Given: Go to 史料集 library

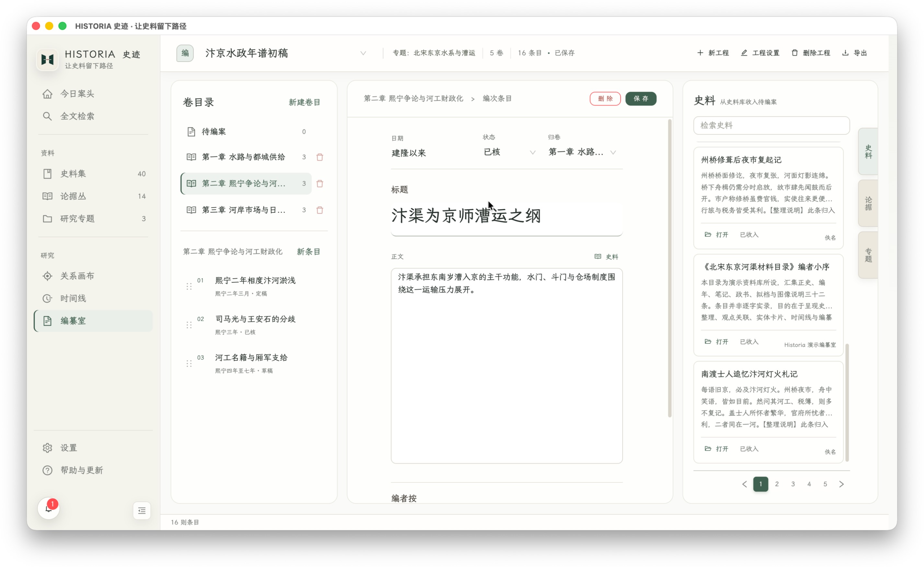Looking at the screenshot, I should (93, 174).
